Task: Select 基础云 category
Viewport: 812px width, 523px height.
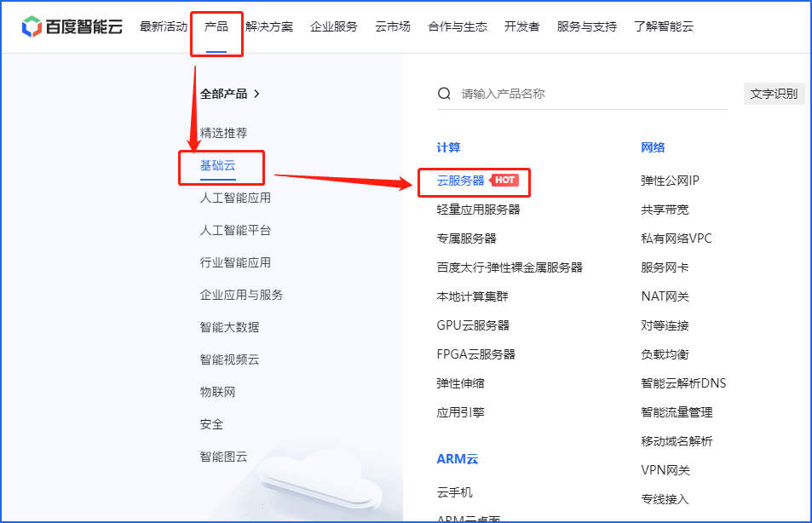Action: pos(217,166)
